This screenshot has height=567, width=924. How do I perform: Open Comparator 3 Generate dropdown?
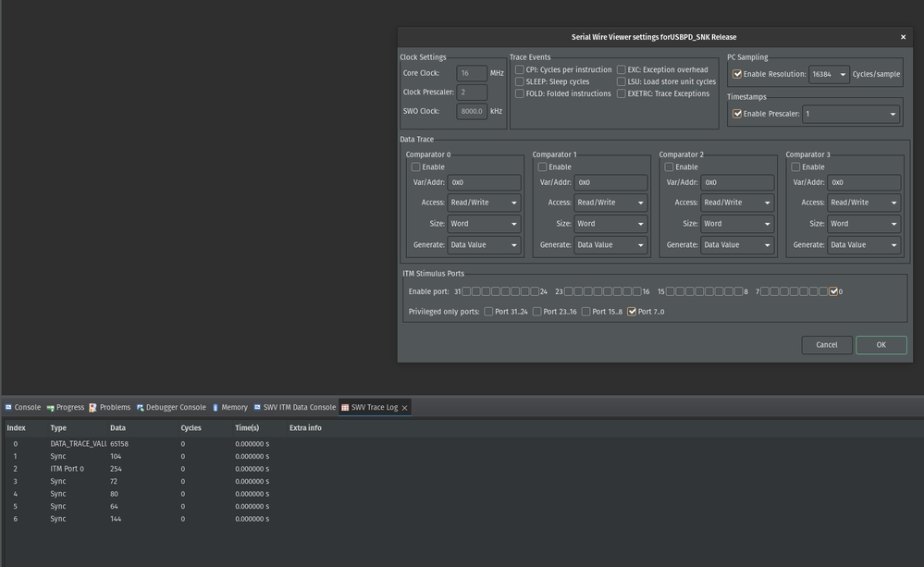coord(863,245)
